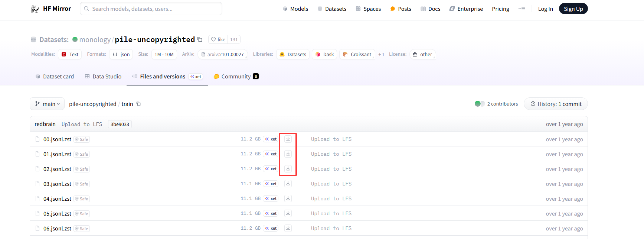Open arxiv:2101.00027 tag
The image size is (644, 239).
pyautogui.click(x=223, y=54)
